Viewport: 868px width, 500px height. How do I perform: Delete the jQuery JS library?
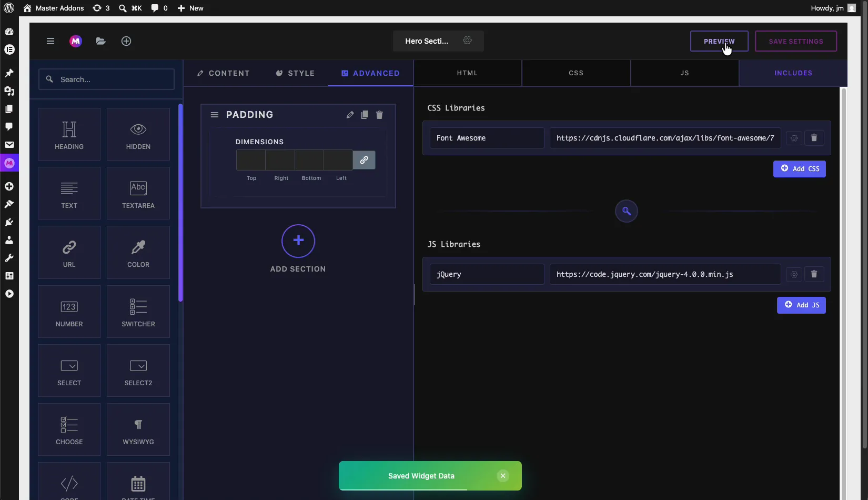click(814, 274)
